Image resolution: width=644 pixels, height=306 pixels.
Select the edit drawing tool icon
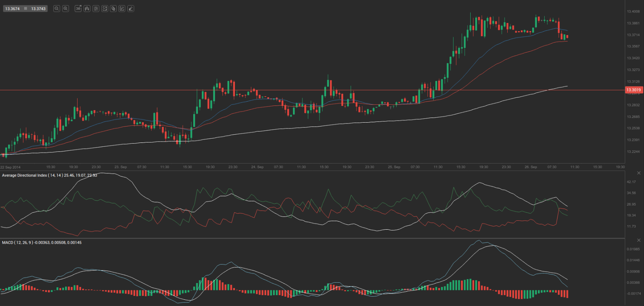point(122,9)
